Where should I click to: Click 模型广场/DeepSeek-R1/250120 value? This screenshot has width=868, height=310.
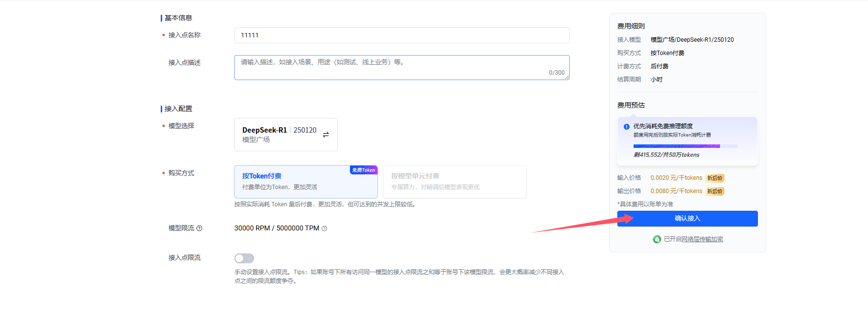pos(692,40)
